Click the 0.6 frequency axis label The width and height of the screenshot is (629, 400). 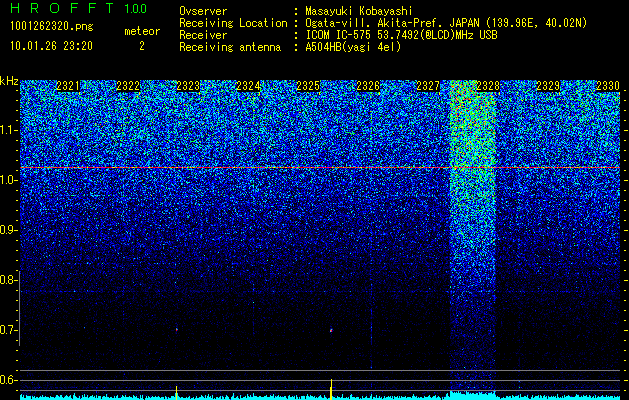(x=8, y=380)
